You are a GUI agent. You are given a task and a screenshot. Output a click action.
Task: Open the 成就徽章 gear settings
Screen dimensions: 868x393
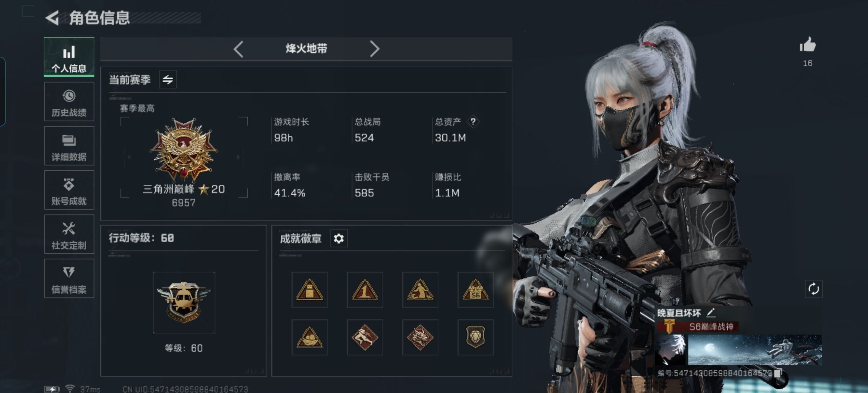tap(339, 238)
